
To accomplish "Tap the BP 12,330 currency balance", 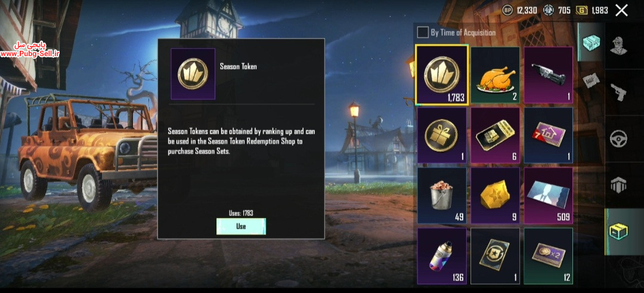I will point(519,10).
